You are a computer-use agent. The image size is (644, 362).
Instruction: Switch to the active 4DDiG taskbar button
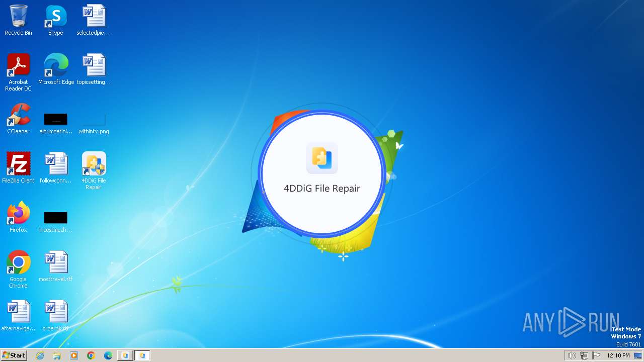(142, 355)
